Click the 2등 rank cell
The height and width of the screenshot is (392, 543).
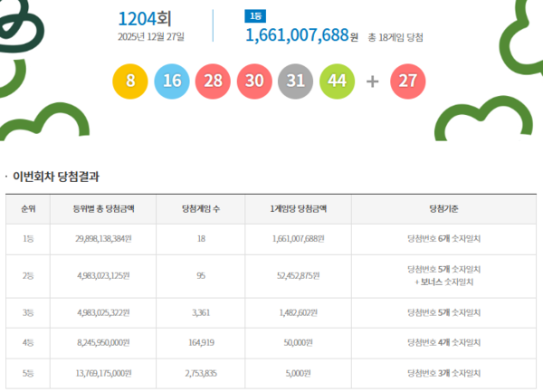28,276
